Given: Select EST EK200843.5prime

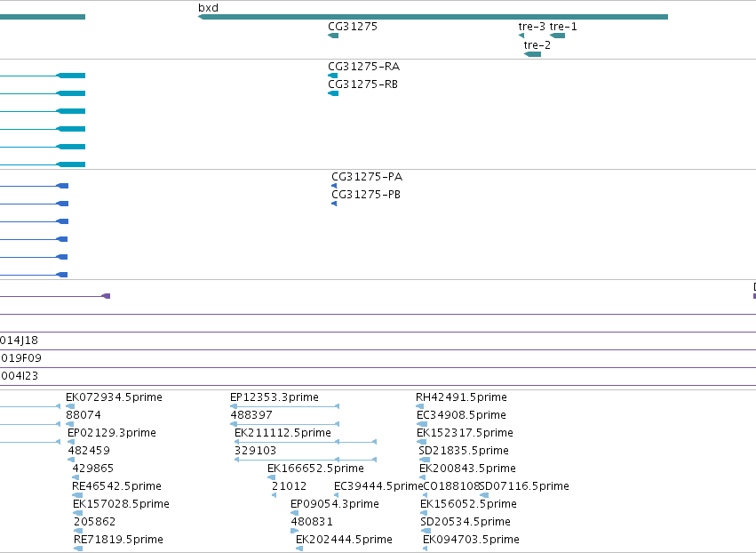Looking at the screenshot, I should click(x=467, y=469).
